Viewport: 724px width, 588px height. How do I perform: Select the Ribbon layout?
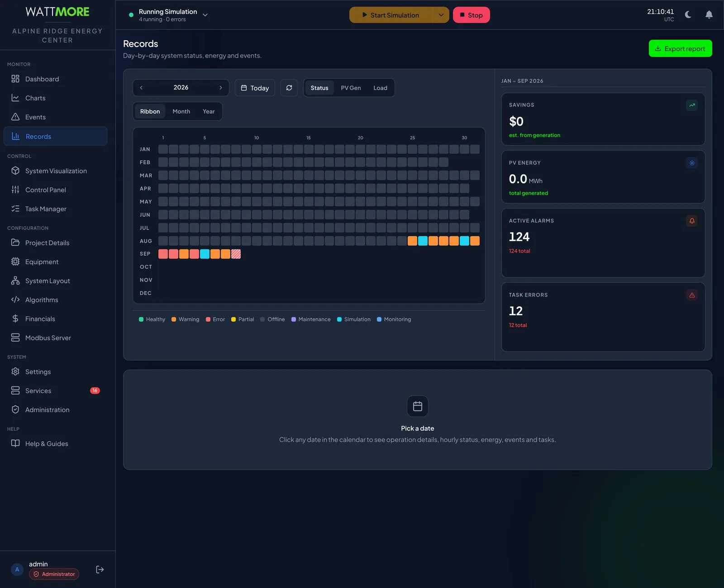coord(150,111)
